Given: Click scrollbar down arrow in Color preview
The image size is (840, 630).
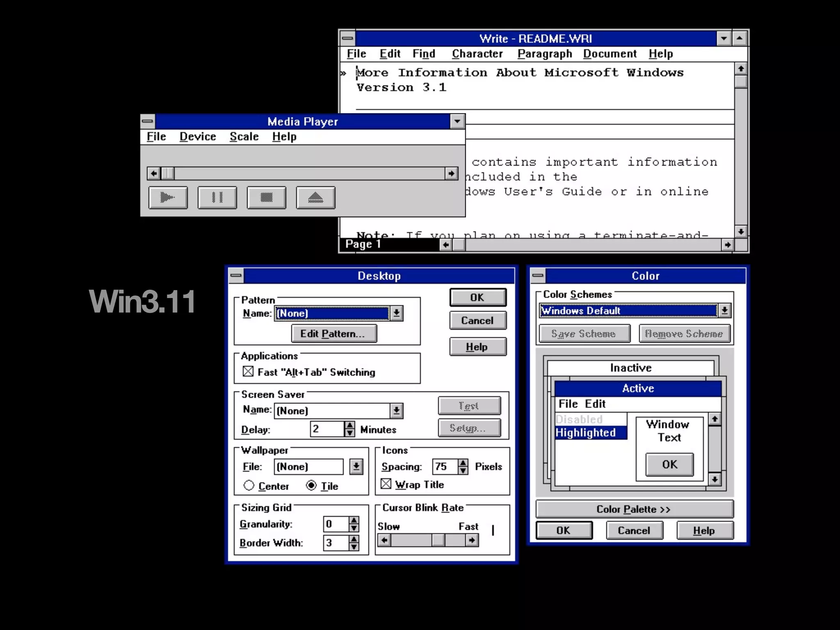Looking at the screenshot, I should coord(715,479).
